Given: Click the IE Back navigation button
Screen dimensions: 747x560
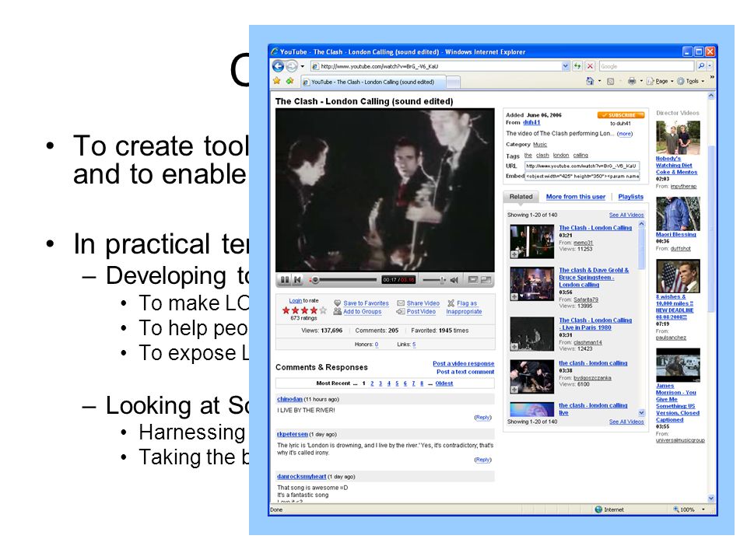Looking at the screenshot, I should pos(279,66).
